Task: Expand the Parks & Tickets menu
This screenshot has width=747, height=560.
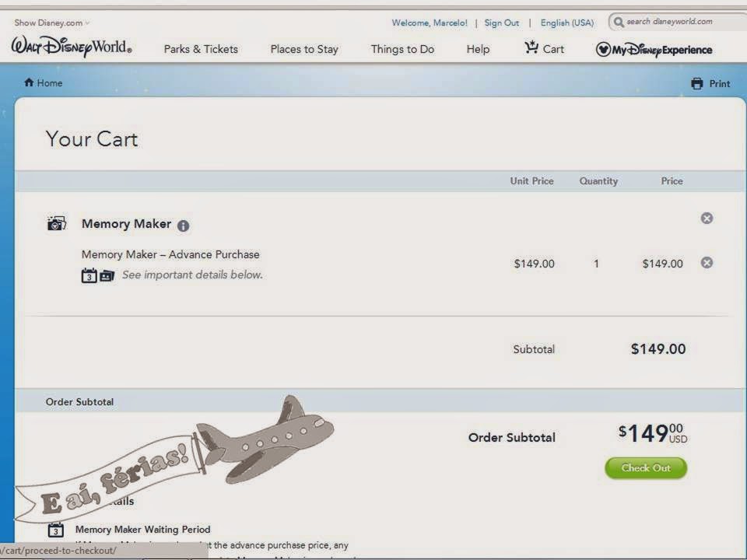Action: (x=200, y=49)
